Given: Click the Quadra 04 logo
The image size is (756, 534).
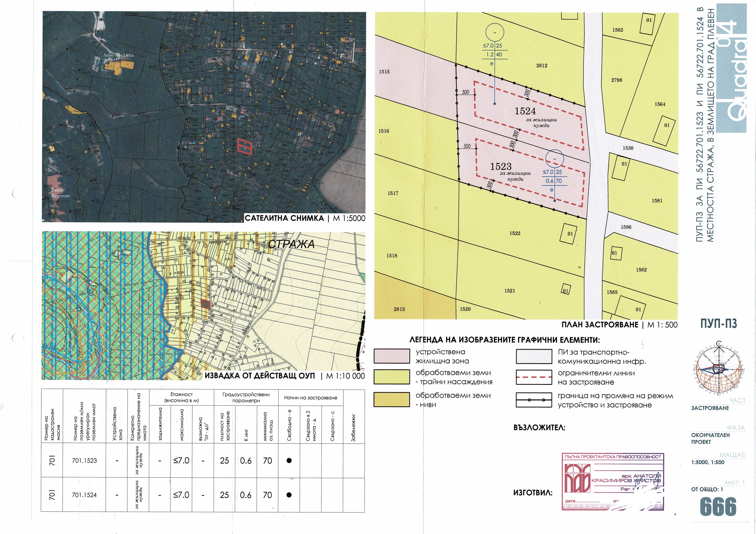Looking at the screenshot, I should [x=732, y=68].
